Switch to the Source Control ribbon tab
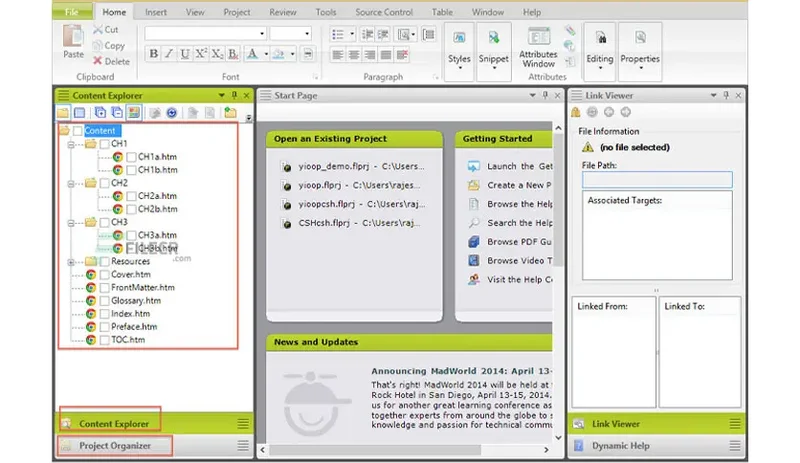Viewport: 800px width, 463px height. 384,12
